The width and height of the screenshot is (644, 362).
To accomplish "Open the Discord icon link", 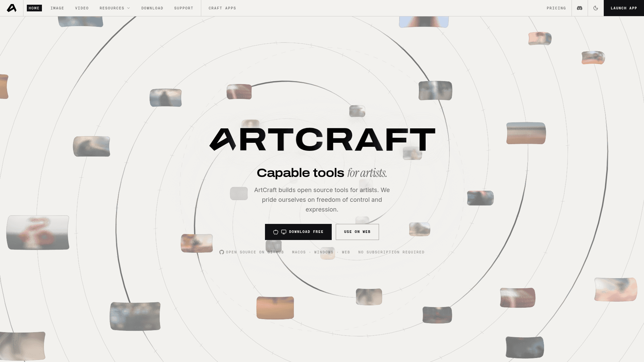I will (x=580, y=8).
